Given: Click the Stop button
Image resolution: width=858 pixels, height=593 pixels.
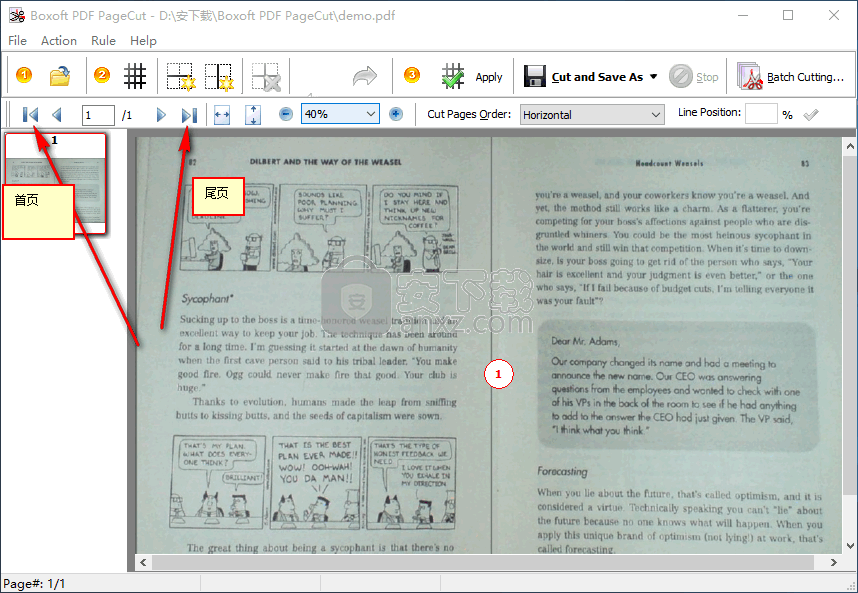Looking at the screenshot, I should pos(694,77).
